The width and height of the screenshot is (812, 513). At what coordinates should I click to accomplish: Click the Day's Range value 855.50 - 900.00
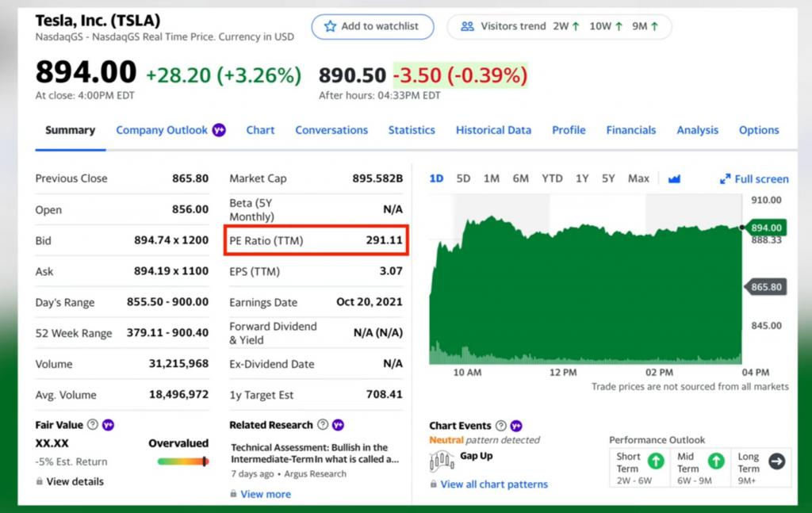pyautogui.click(x=167, y=302)
